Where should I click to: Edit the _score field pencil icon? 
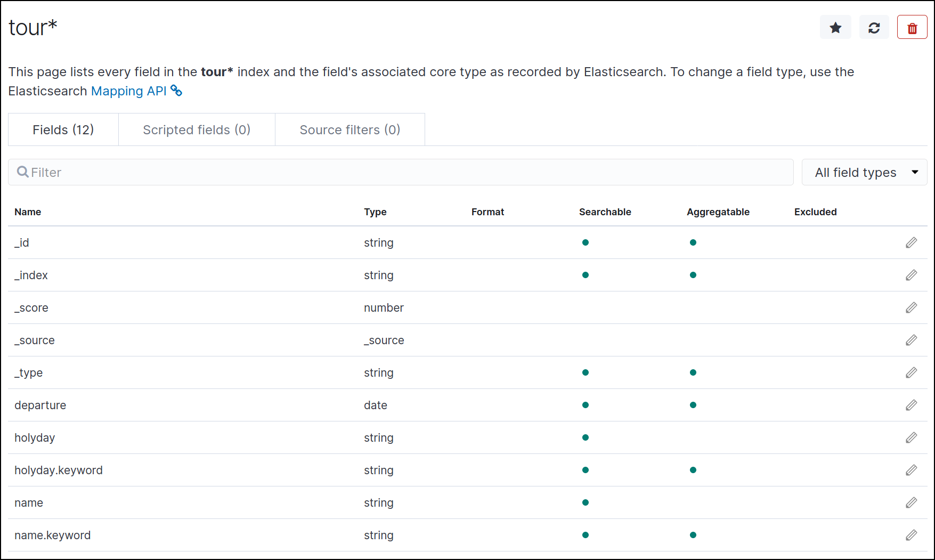(x=911, y=308)
